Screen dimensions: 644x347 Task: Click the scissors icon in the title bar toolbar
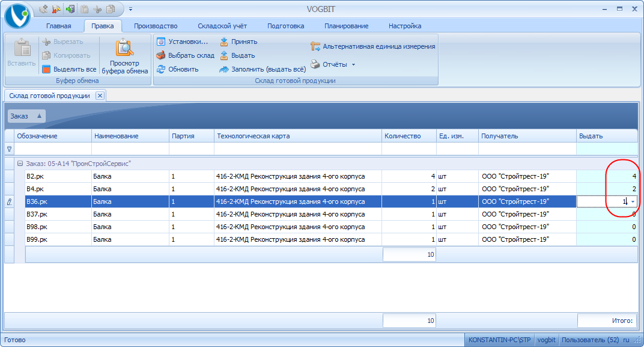point(97,9)
